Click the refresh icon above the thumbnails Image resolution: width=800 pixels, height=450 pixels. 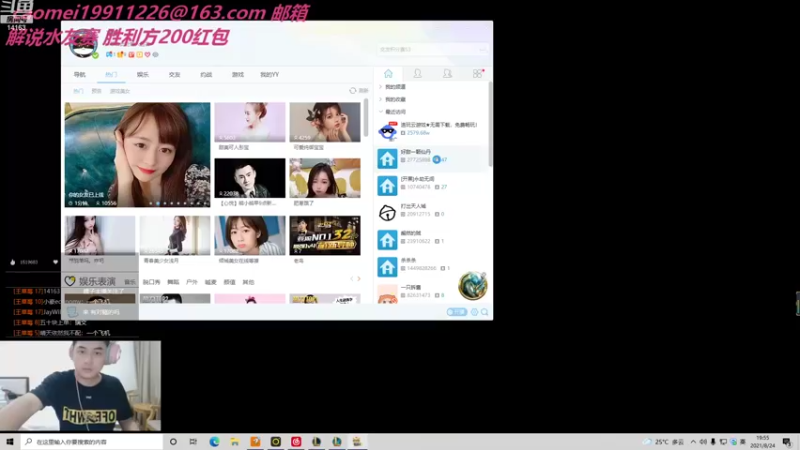pos(353,90)
